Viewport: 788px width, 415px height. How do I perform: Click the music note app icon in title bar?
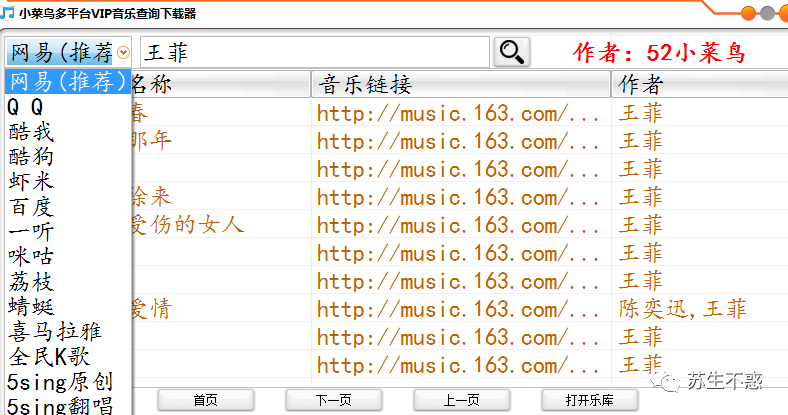tap(7, 13)
